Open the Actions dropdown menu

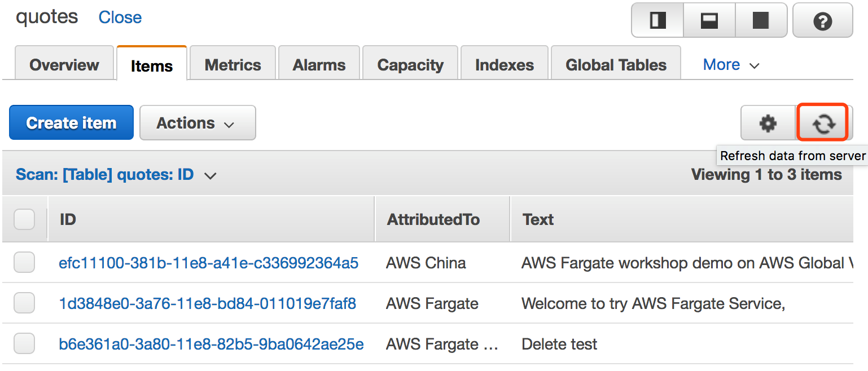click(x=197, y=123)
